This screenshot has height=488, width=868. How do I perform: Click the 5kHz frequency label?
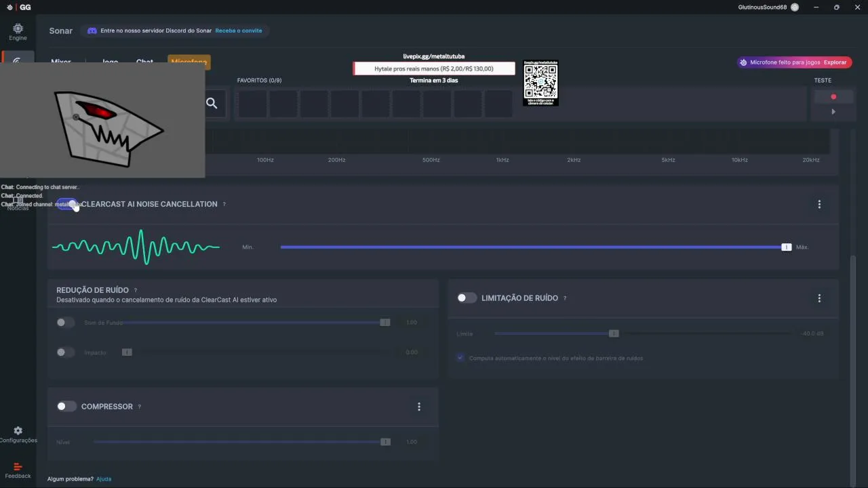(x=669, y=160)
